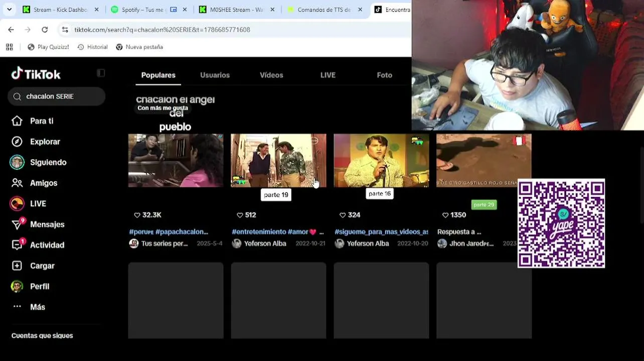Open the Respuesta a ... video caption

pyautogui.click(x=459, y=232)
